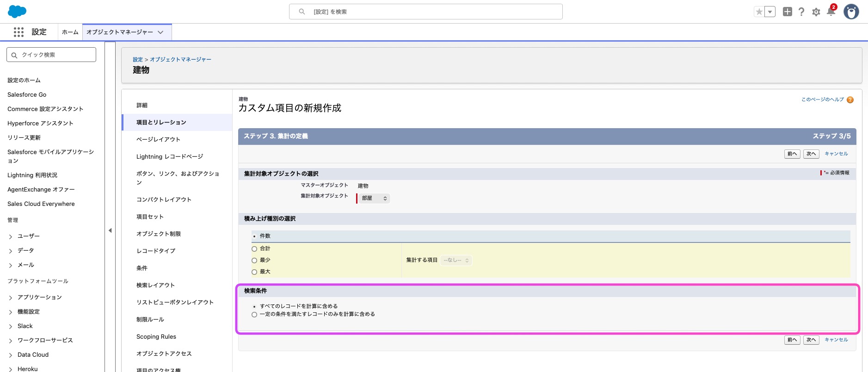Choose すべてのレコードを計算に含める option

[254, 307]
